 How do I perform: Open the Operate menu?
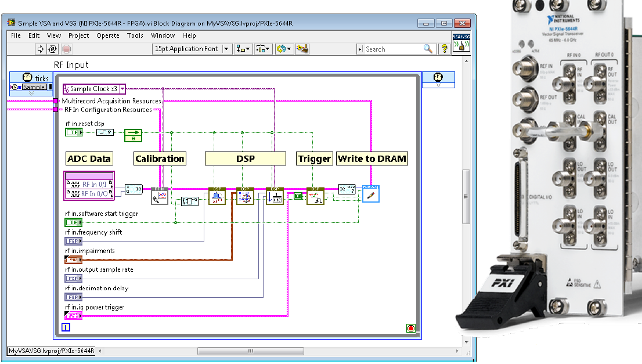(x=108, y=35)
